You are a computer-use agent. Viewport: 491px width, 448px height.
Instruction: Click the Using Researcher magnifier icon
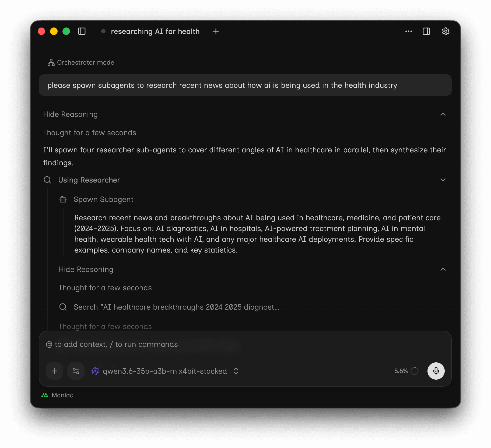click(x=47, y=180)
